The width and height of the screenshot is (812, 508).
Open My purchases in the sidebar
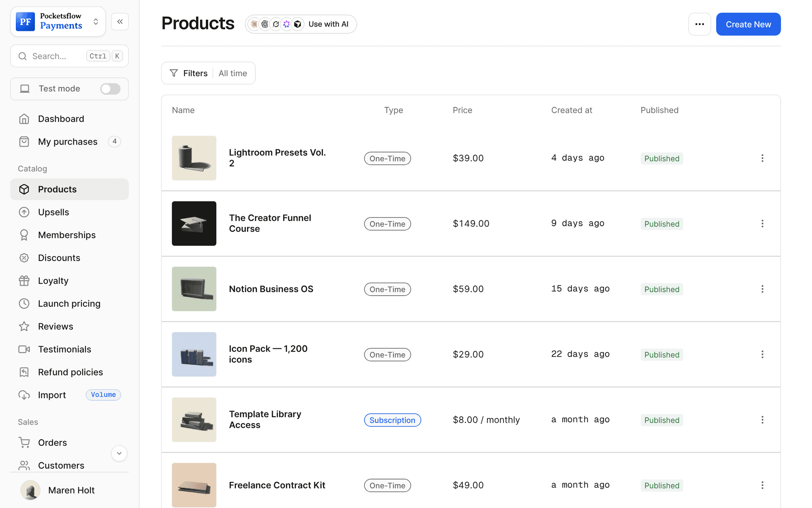[x=69, y=142]
